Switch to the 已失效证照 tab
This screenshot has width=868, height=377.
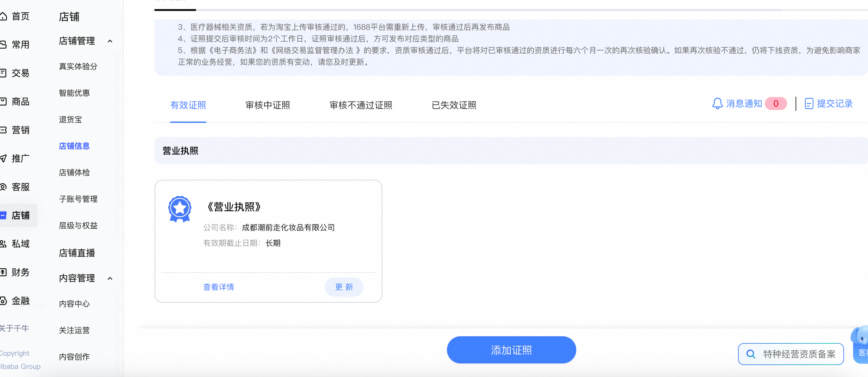(x=454, y=105)
